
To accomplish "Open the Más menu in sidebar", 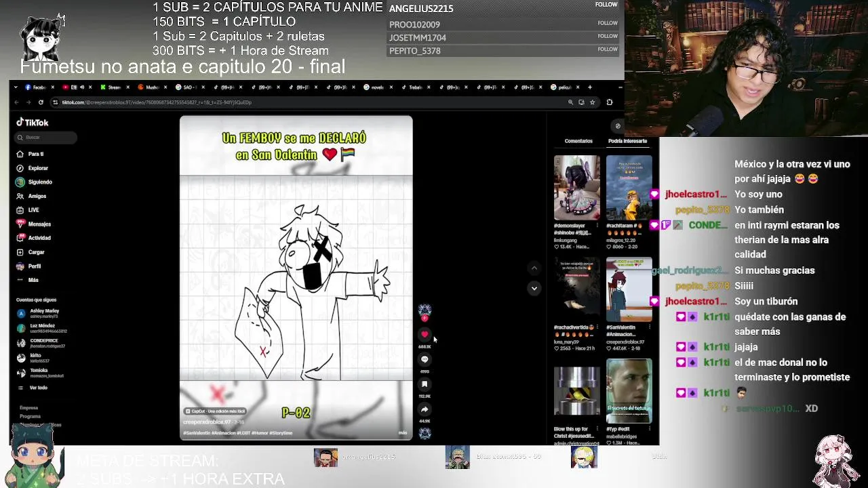I will (28, 280).
